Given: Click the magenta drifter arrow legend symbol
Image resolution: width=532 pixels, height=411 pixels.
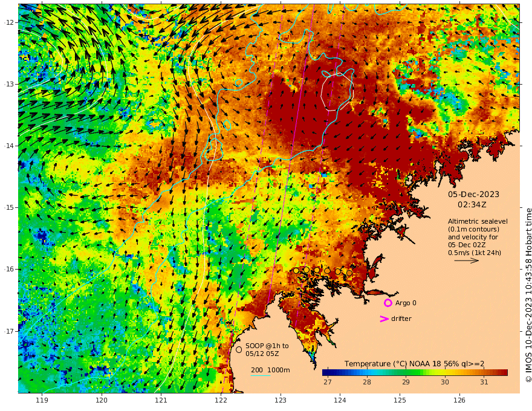Looking at the screenshot, I should click(x=384, y=319).
